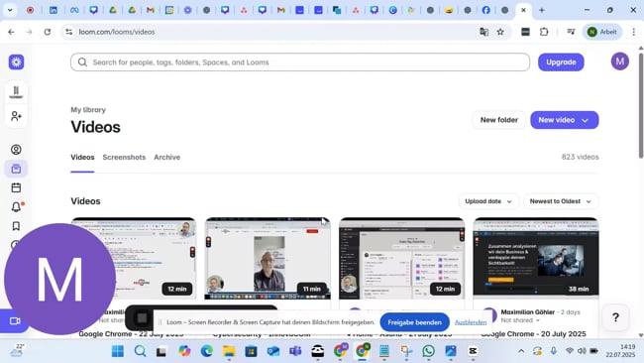Image resolution: width=644 pixels, height=363 pixels.
Task: Open the first 12 min video thumbnail
Action: point(134,259)
